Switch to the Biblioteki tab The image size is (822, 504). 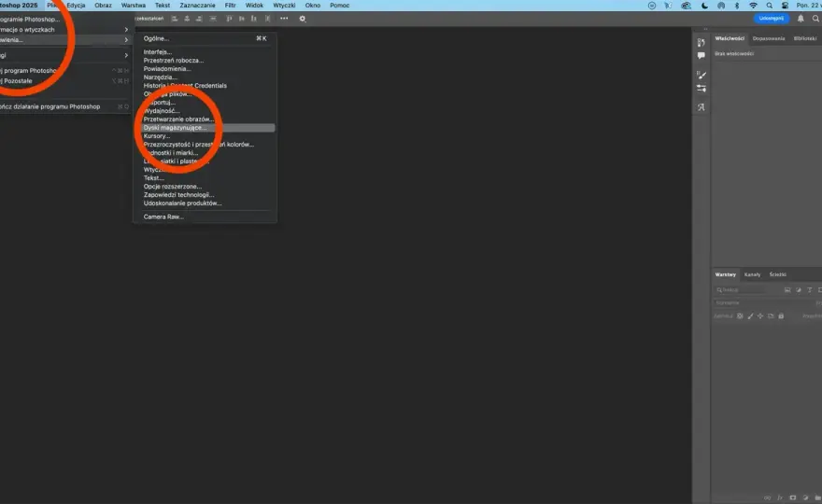pyautogui.click(x=804, y=39)
